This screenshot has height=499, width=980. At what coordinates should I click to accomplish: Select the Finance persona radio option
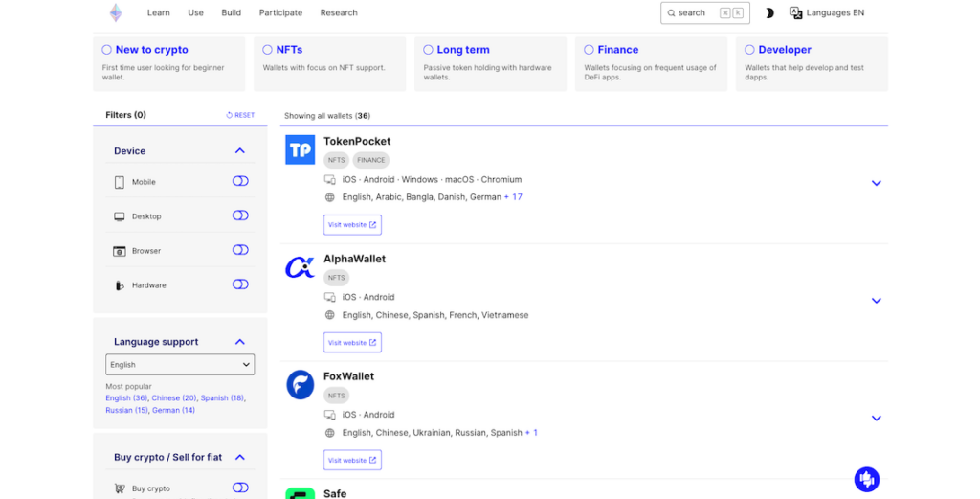tap(589, 50)
